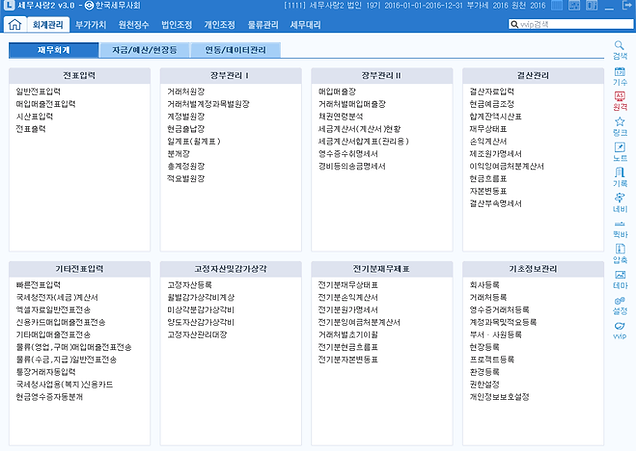Open 시산표입력

click(34, 117)
